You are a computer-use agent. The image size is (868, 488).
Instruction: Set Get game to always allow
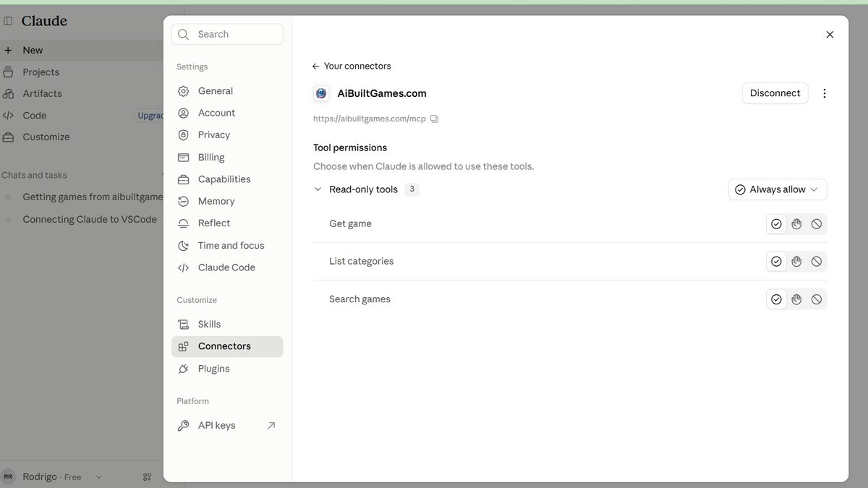pyautogui.click(x=776, y=224)
